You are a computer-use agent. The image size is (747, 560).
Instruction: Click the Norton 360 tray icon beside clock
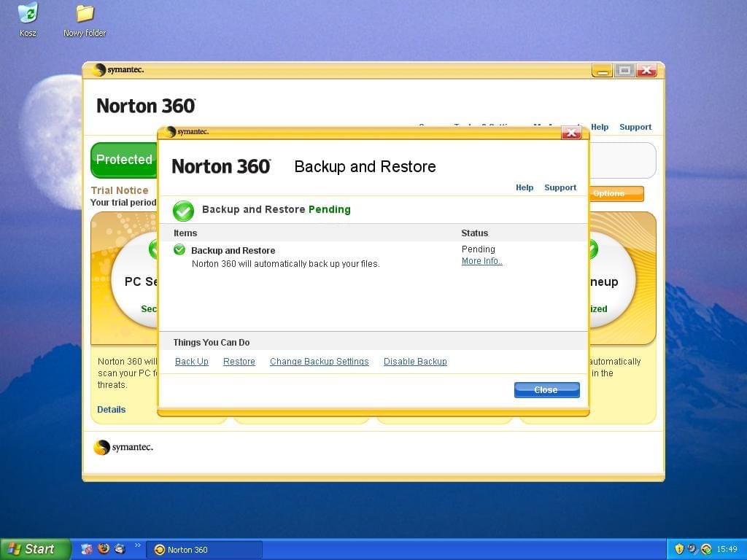706,549
